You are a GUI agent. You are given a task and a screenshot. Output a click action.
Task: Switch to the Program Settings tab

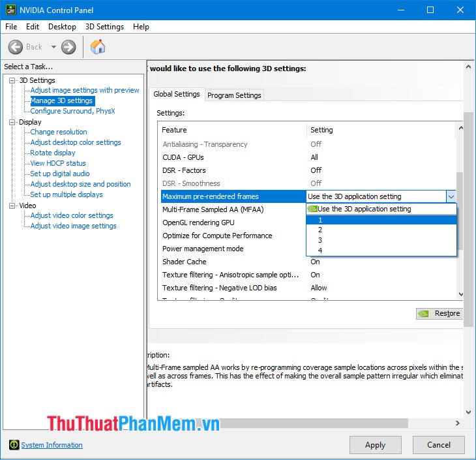pos(234,95)
